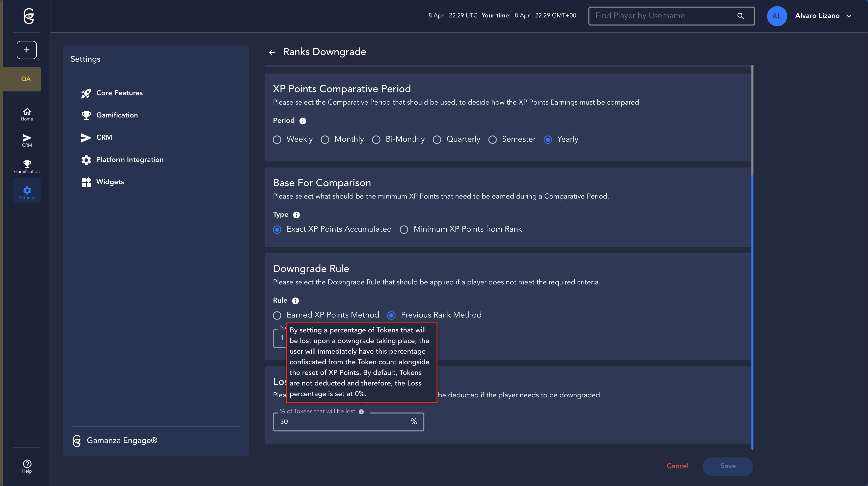Open Core Features settings section
Viewport: 868px width, 486px height.
coord(119,93)
